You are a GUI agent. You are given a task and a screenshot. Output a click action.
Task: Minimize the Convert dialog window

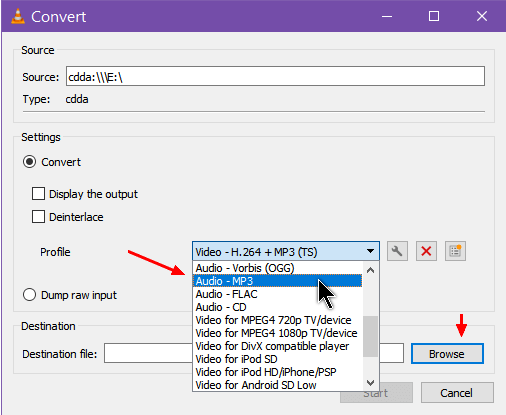[387, 16]
